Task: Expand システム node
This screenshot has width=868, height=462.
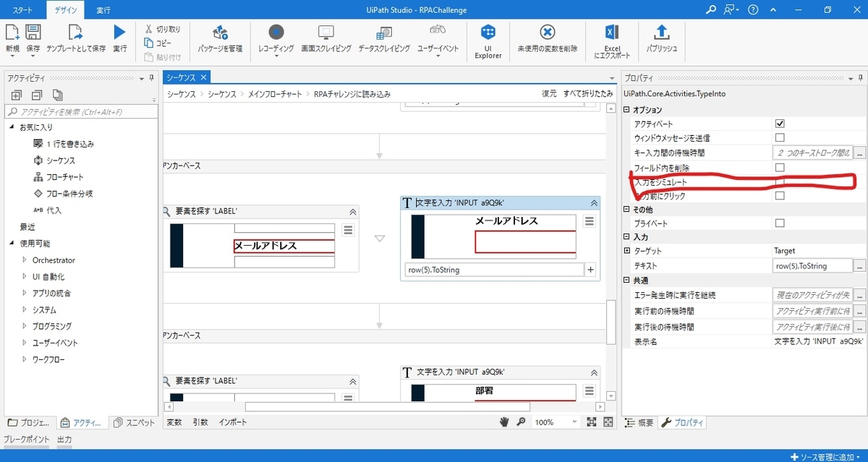Action: pos(24,309)
